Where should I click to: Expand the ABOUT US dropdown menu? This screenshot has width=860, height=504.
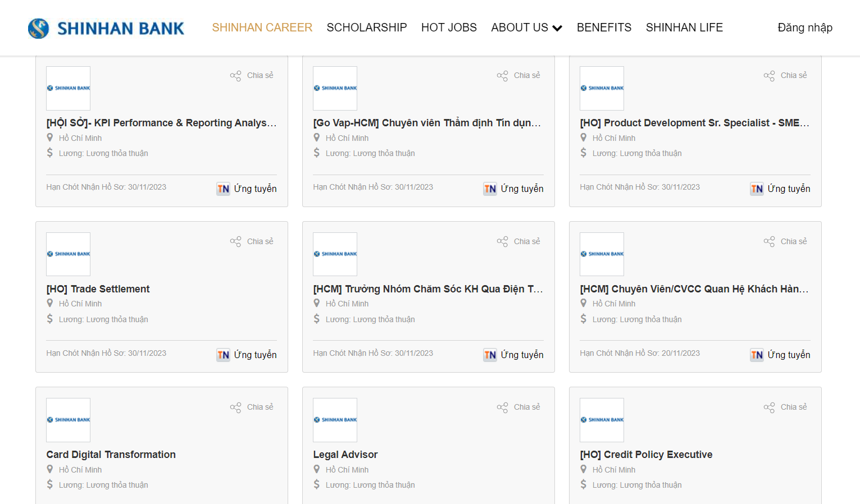pos(526,28)
